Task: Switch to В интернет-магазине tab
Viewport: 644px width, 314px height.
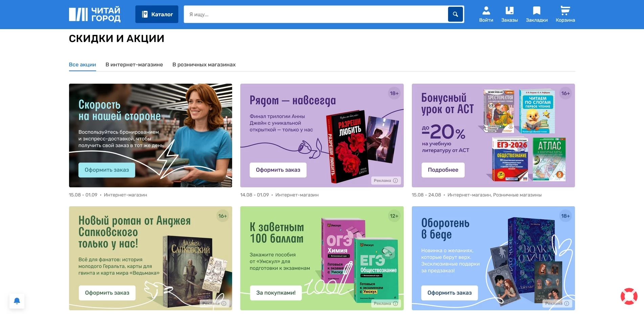Action: (x=134, y=65)
